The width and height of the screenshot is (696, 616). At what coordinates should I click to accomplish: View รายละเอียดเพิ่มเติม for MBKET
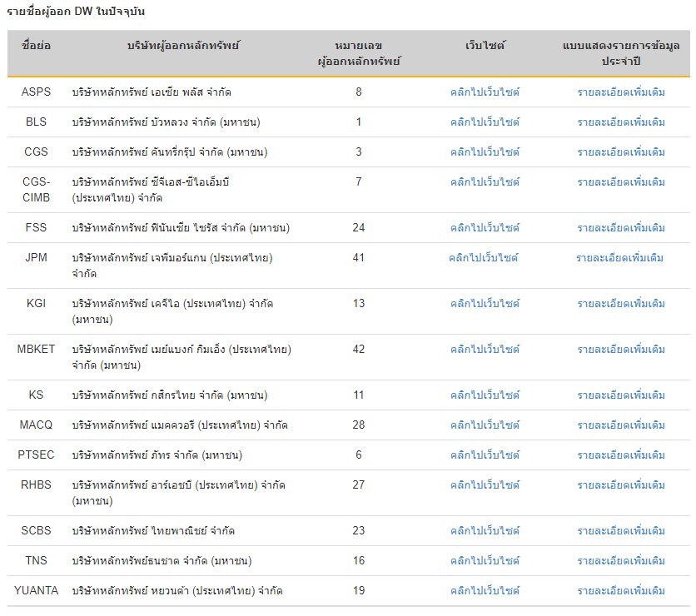pyautogui.click(x=621, y=350)
